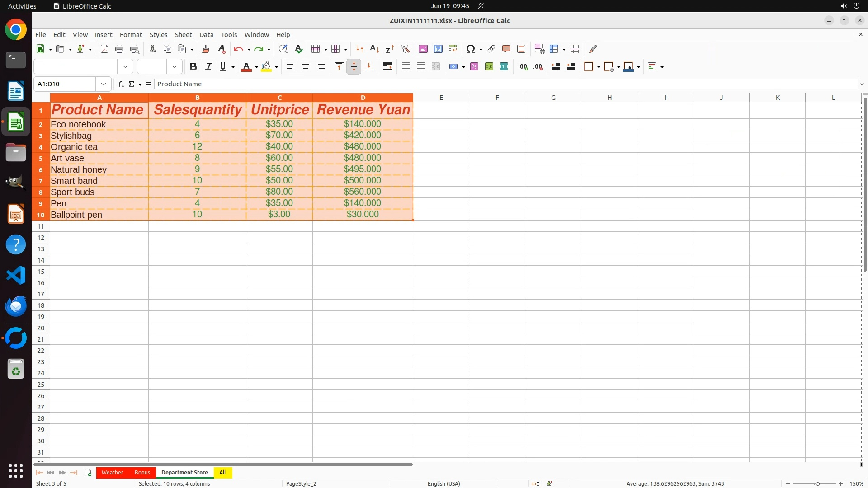Image resolution: width=868 pixels, height=488 pixels.
Task: Click row 11 header
Action: click(41, 226)
